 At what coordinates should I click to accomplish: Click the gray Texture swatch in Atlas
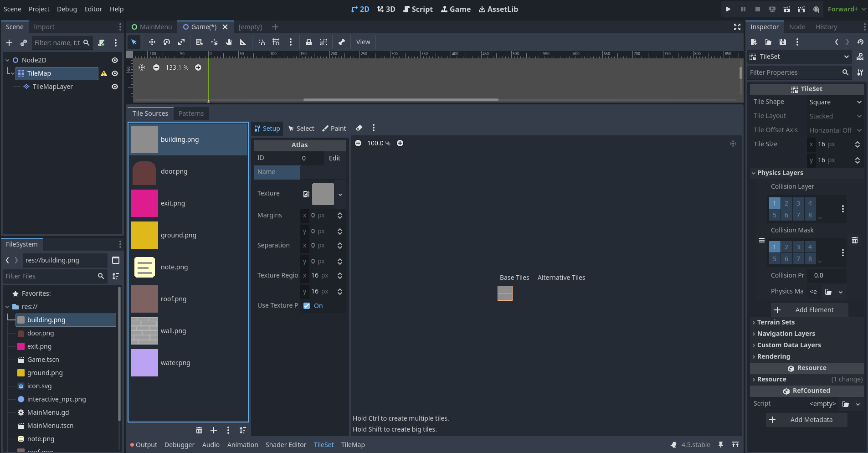point(323,194)
